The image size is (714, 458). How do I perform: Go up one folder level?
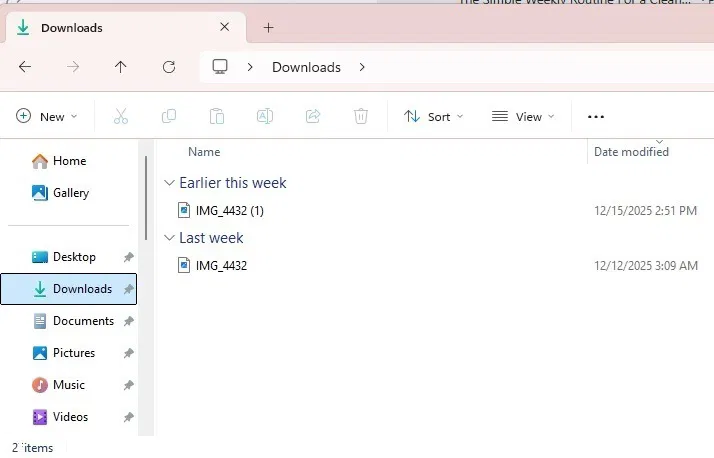tap(121, 67)
